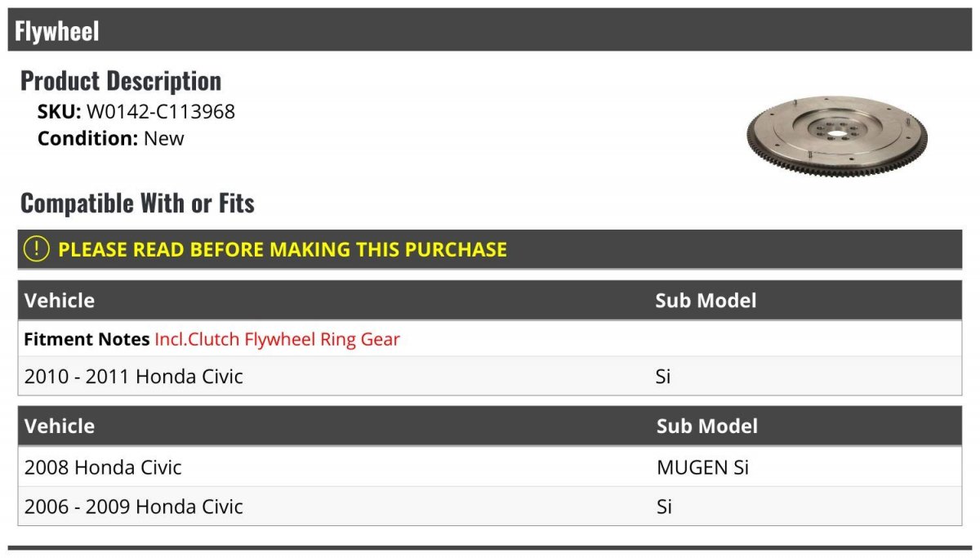Click the second table's Sub Model column header
The height and width of the screenshot is (558, 980).
707,426
